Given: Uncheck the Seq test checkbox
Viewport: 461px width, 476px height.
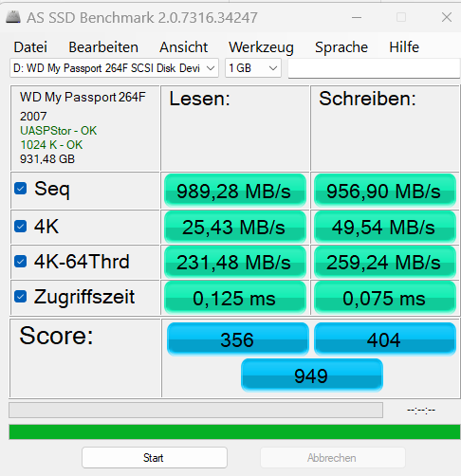Looking at the screenshot, I should [21, 189].
